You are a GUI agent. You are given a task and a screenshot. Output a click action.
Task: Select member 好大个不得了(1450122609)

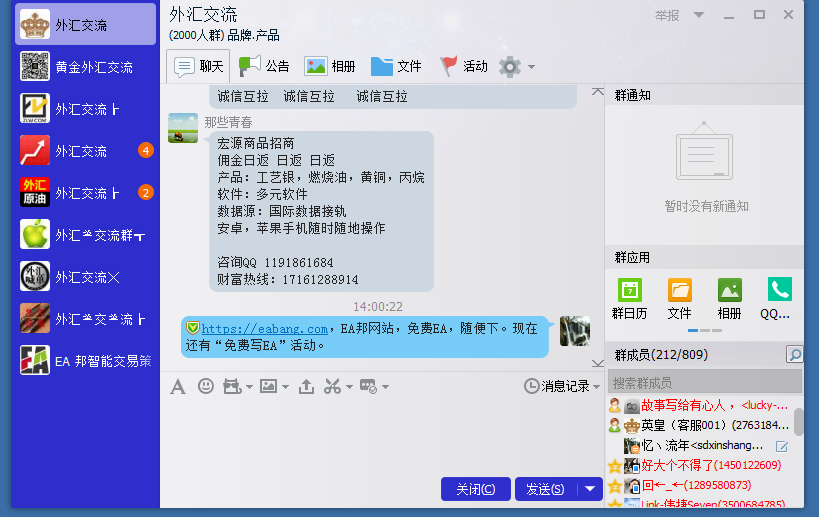(x=700, y=465)
